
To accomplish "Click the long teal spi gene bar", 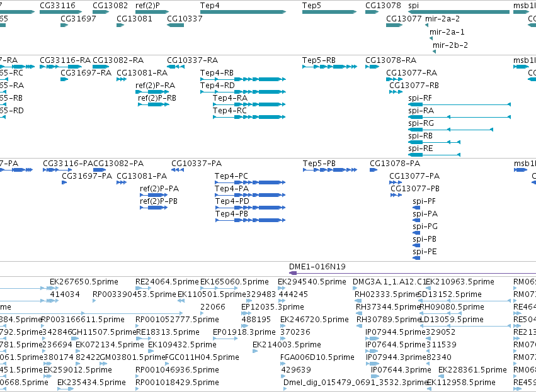I will [x=459, y=12].
